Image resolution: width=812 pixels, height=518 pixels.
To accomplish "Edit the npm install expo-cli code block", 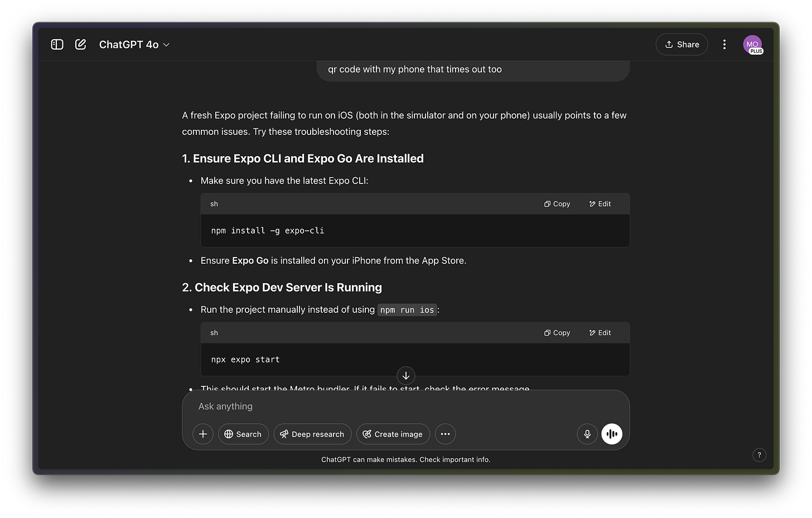I will click(600, 204).
